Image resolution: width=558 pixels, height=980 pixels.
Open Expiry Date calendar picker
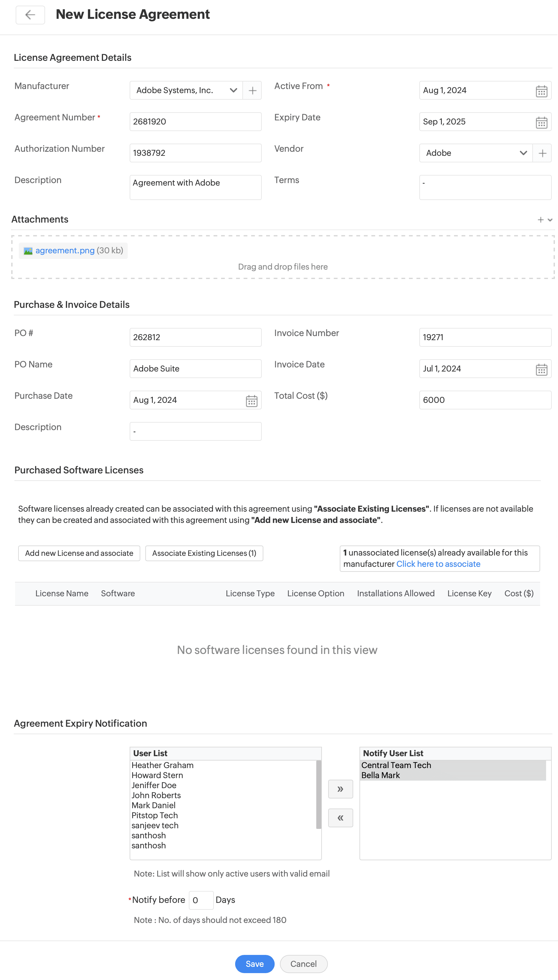click(x=541, y=122)
